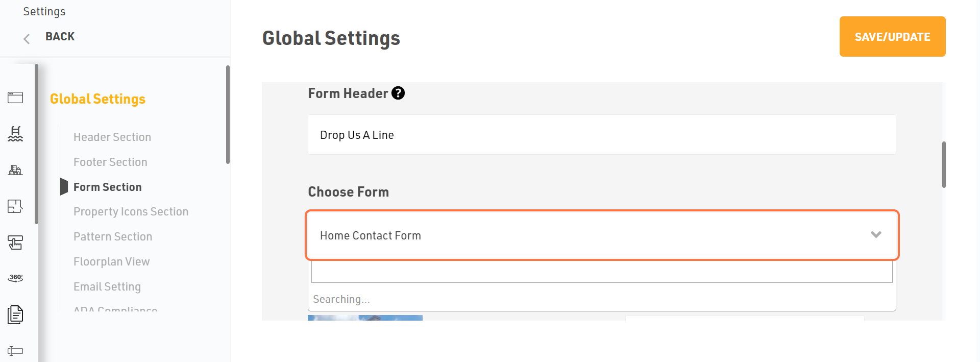The width and height of the screenshot is (980, 362).
Task: Open Email Setting menu item
Action: pos(107,286)
